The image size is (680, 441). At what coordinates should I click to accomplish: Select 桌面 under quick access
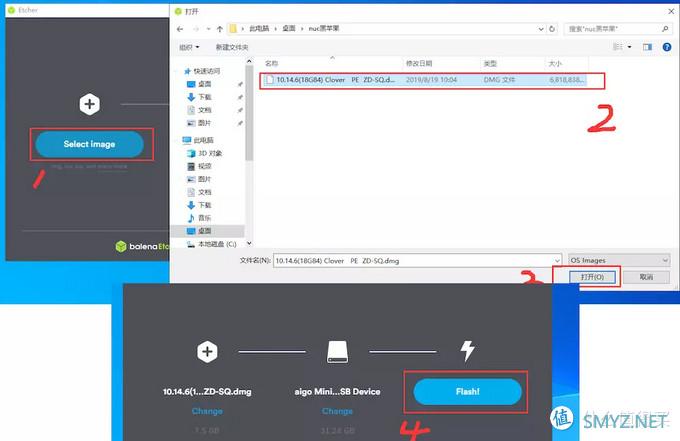199,84
